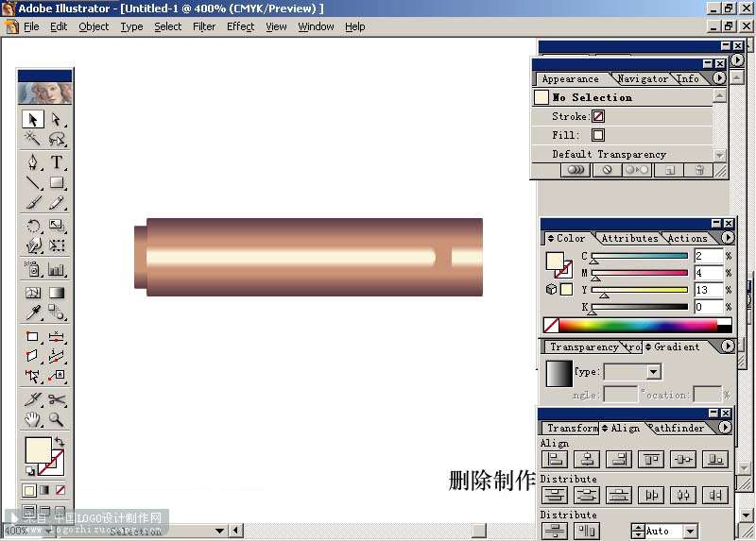Screen dimensions: 756x541
Task: Select the Paintbrush tool
Action: coord(33,202)
